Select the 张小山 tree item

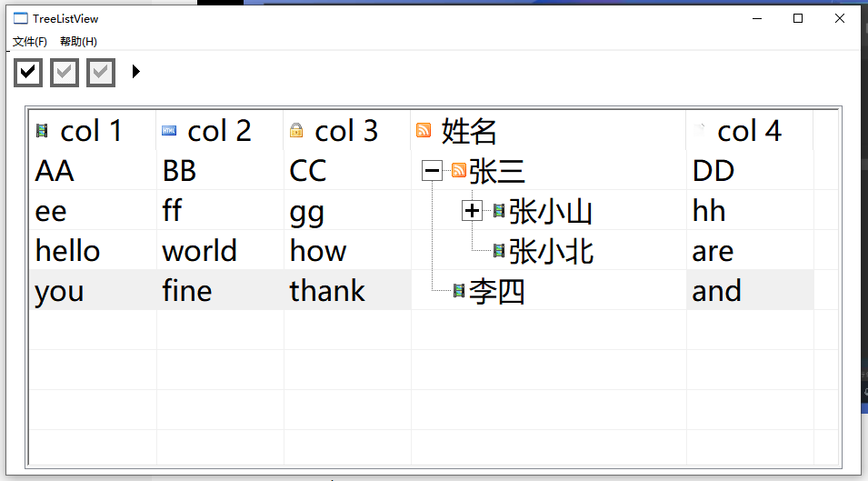point(550,212)
